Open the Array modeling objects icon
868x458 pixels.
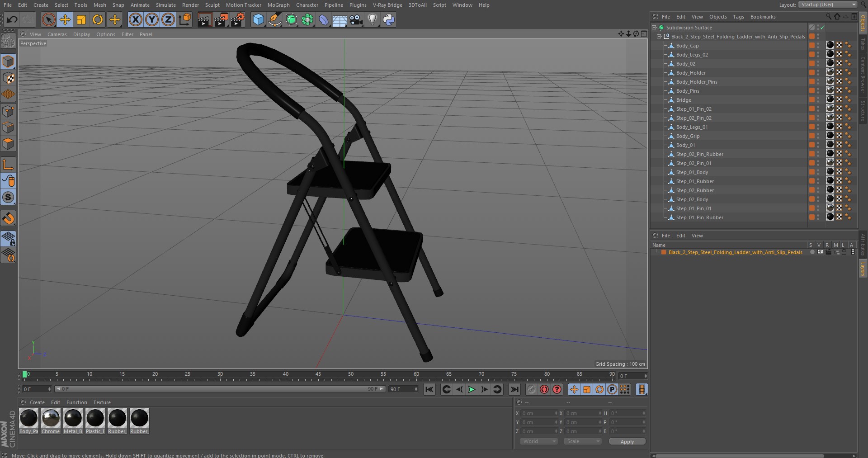307,19
